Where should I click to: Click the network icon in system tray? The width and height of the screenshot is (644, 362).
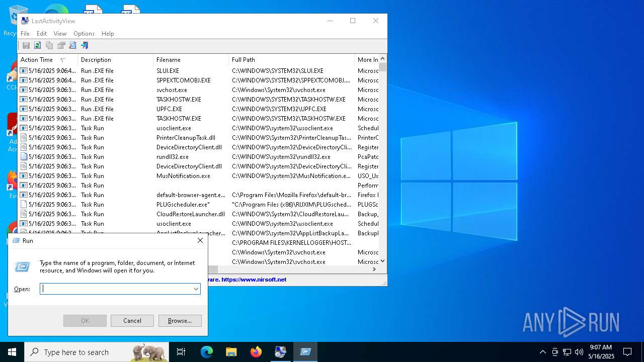coord(567,352)
